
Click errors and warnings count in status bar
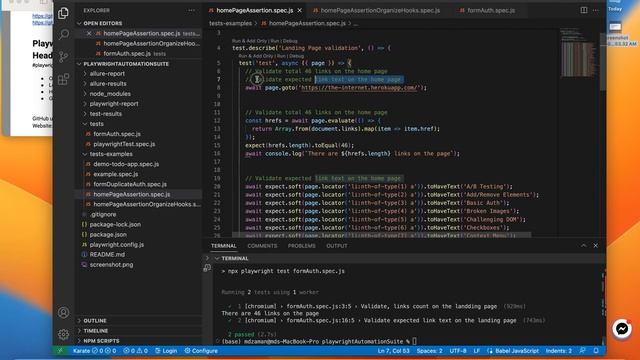click(x=136, y=351)
